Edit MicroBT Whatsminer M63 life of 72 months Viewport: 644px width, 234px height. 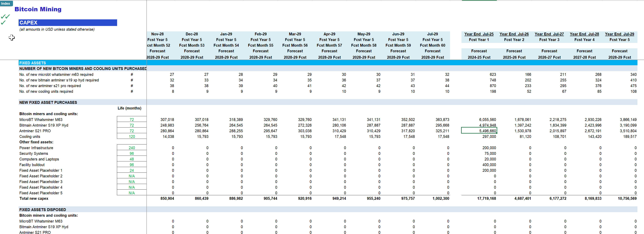pos(132,119)
